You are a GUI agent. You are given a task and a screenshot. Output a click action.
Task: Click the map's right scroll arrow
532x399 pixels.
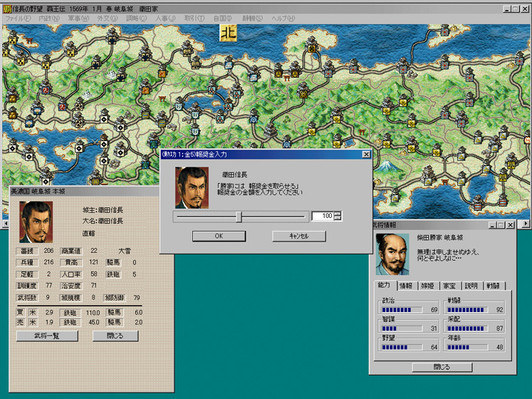[526, 224]
